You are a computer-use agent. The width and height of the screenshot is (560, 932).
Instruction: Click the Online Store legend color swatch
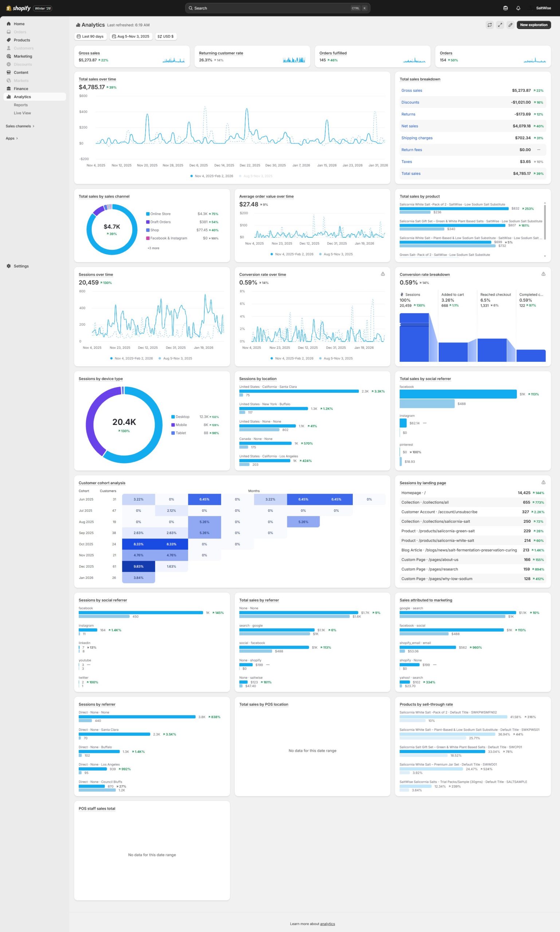[x=148, y=214]
